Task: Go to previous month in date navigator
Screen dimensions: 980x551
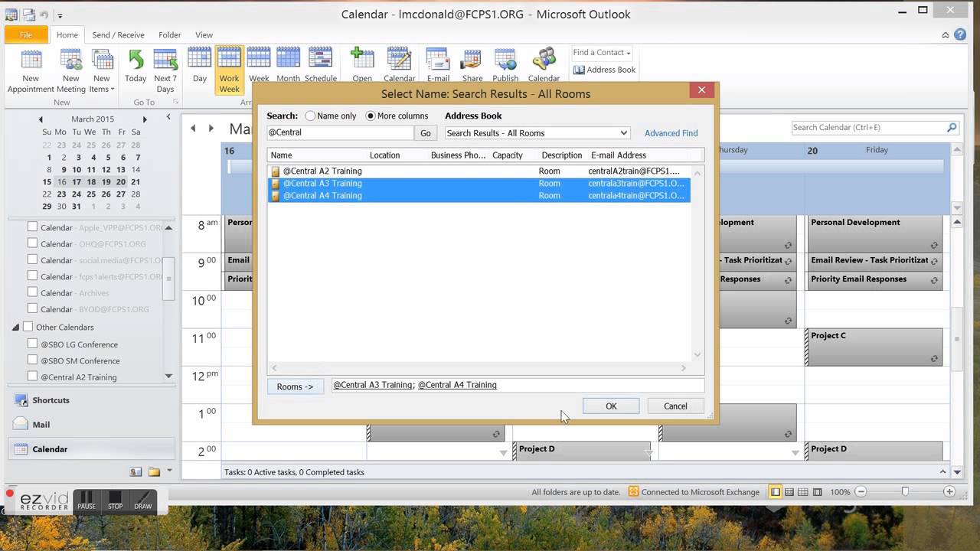Action: [x=41, y=119]
